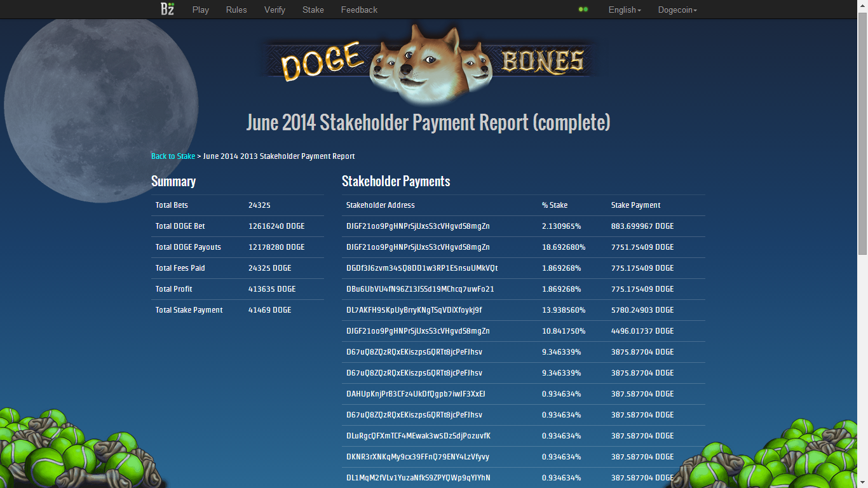Click the 10.841750% stake cell
868x488 pixels.
pyautogui.click(x=564, y=331)
